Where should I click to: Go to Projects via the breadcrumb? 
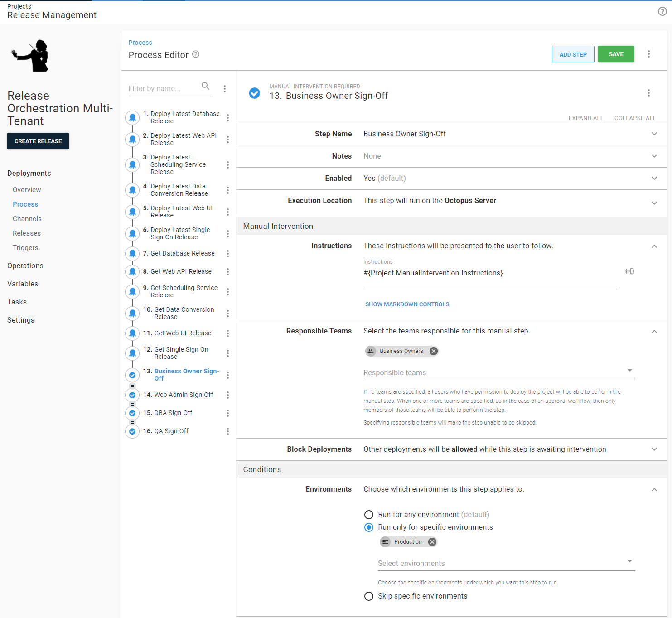[19, 6]
